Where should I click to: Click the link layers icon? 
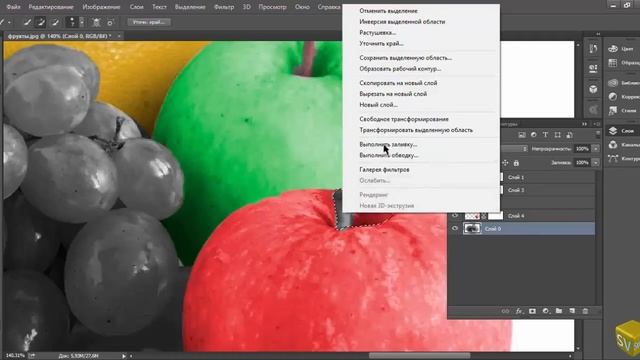505,311
